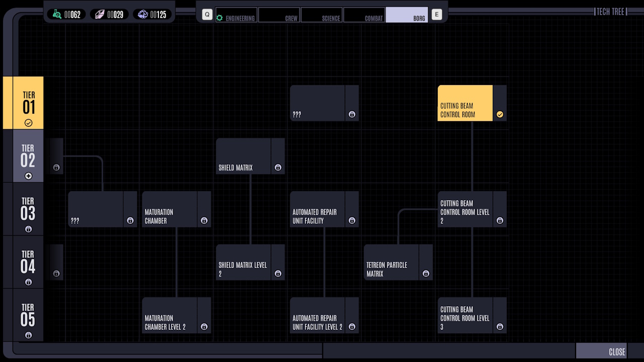This screenshot has height=362, width=644.
Task: Click the info icon on Automated Repair Unit Facility
Action: [352, 220]
